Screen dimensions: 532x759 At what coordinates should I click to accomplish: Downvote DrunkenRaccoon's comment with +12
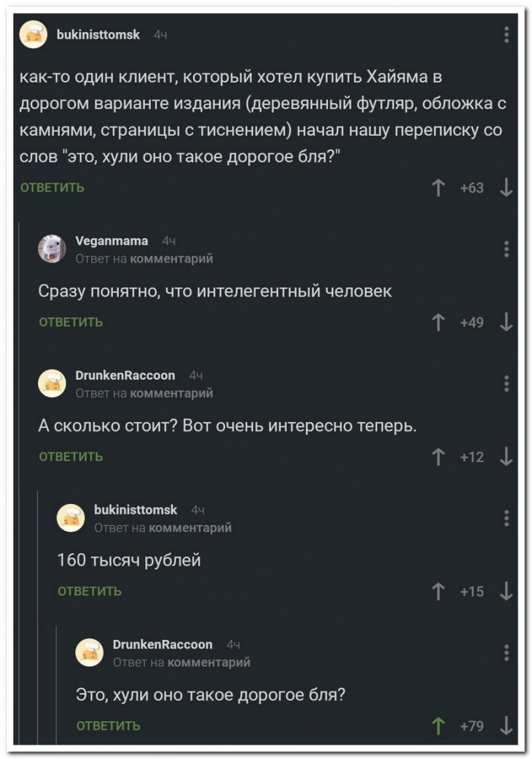(507, 457)
